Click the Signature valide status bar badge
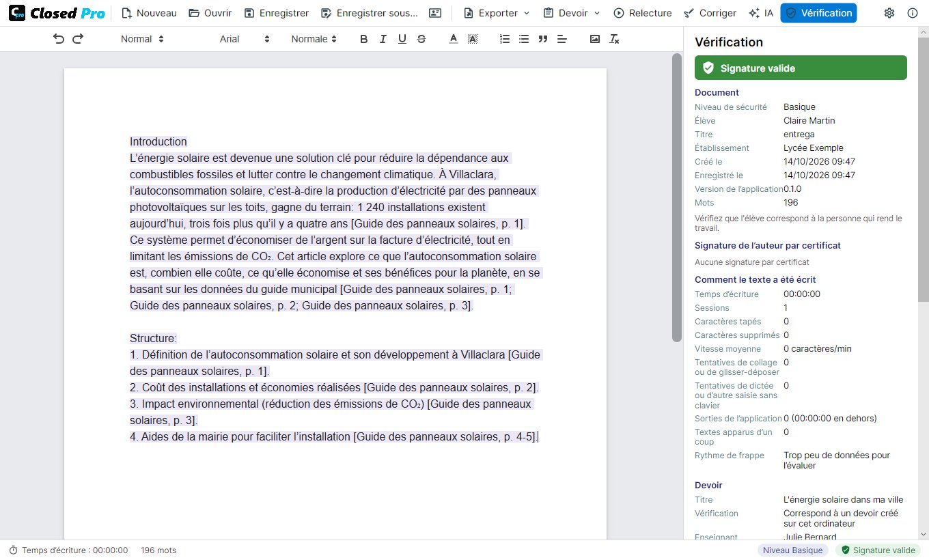 (878, 550)
